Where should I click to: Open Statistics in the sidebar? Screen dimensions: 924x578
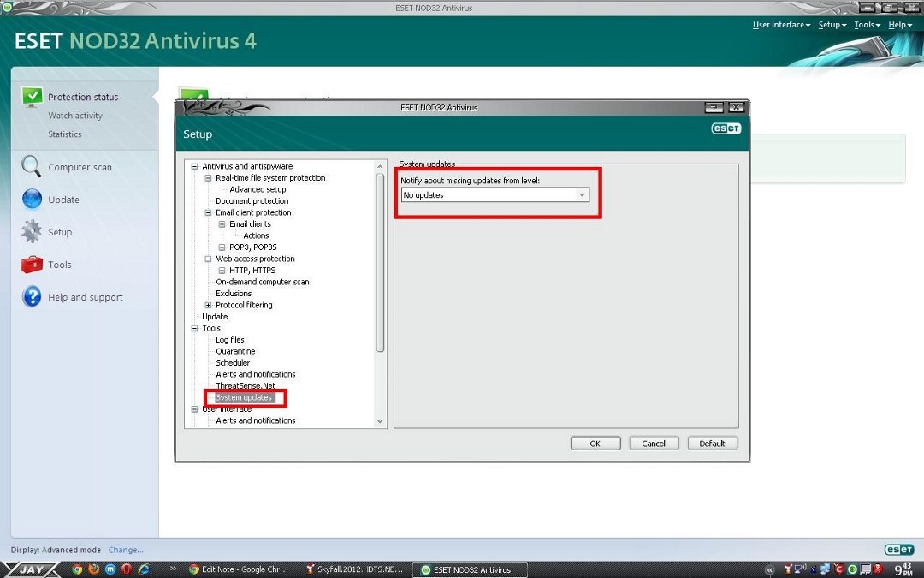click(x=65, y=134)
